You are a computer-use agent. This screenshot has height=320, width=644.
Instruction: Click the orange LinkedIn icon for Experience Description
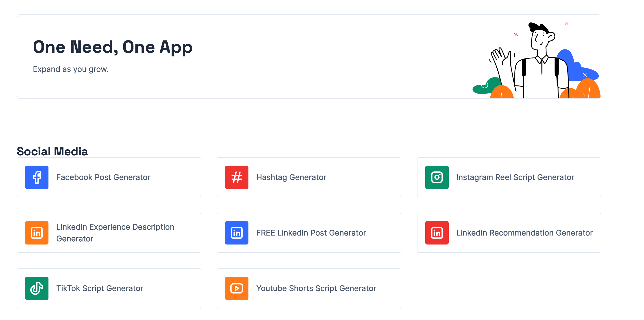(x=37, y=233)
